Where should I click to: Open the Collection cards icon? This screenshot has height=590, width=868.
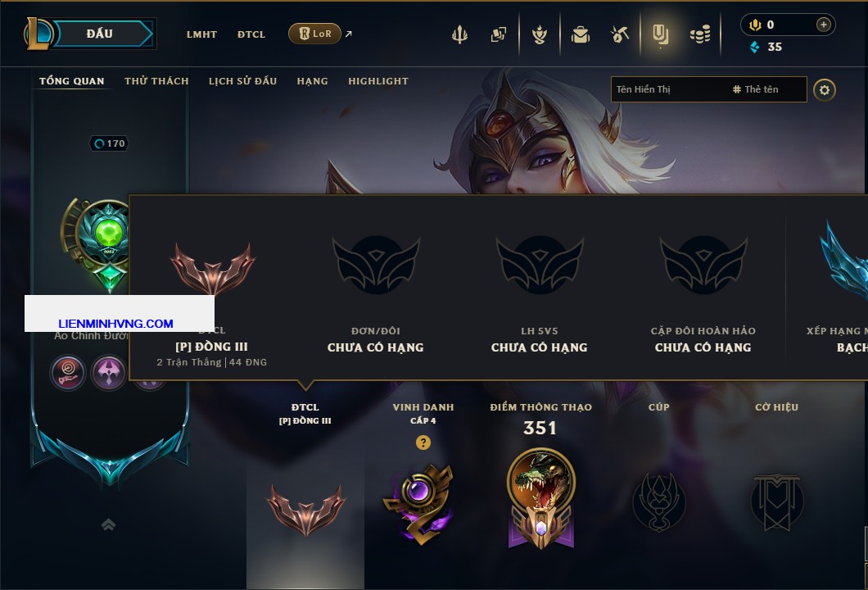498,35
